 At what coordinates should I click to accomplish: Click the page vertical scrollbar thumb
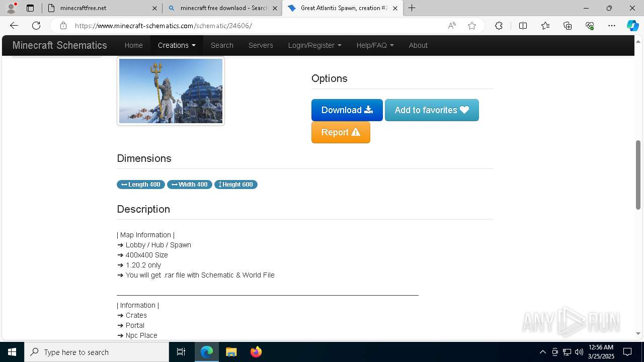pos(638,174)
